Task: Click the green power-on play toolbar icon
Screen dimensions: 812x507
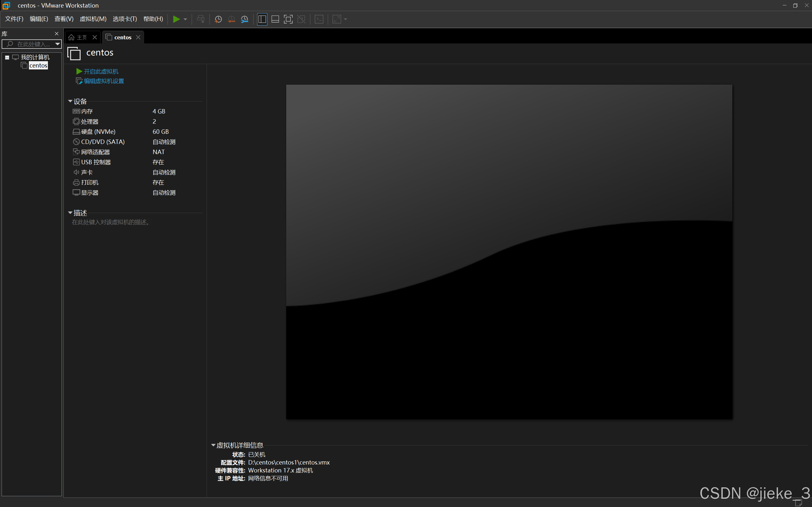Action: coord(176,19)
